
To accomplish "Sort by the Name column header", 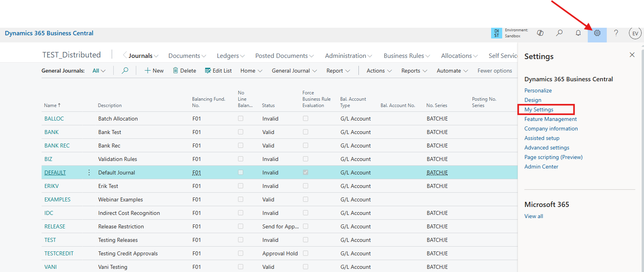I will 52,105.
